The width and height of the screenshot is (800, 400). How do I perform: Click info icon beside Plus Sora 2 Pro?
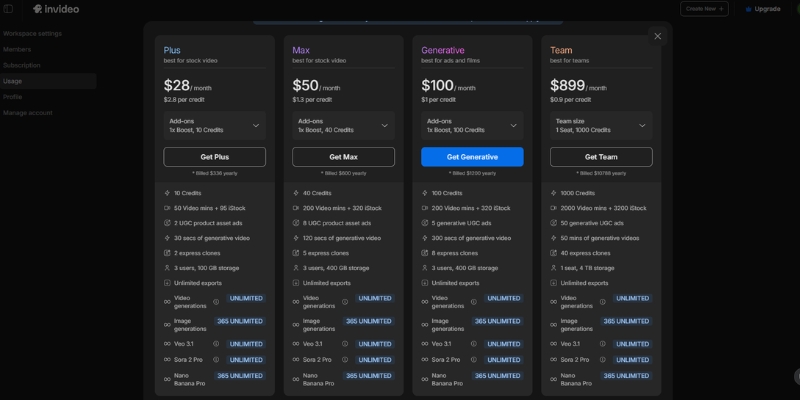pos(216,360)
